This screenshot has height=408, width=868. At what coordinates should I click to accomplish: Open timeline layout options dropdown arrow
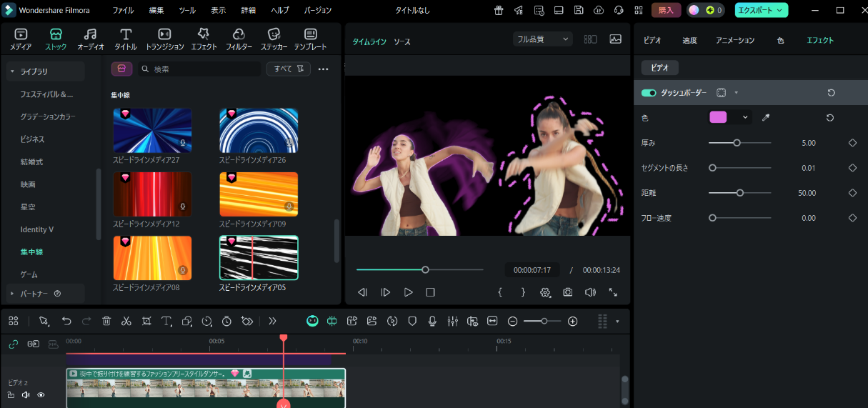click(617, 322)
